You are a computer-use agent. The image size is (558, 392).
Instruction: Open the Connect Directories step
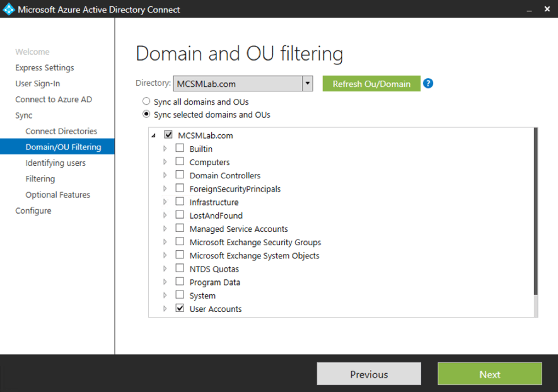click(61, 131)
